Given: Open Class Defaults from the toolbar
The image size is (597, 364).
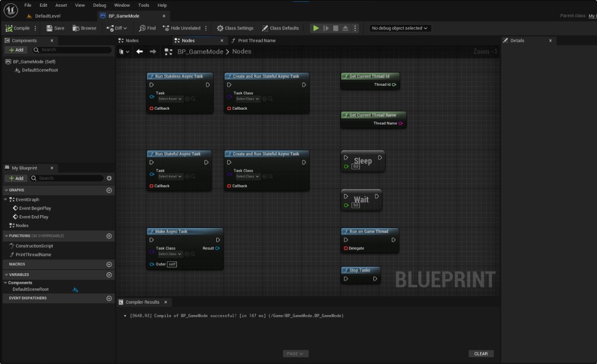Looking at the screenshot, I should pos(281,28).
